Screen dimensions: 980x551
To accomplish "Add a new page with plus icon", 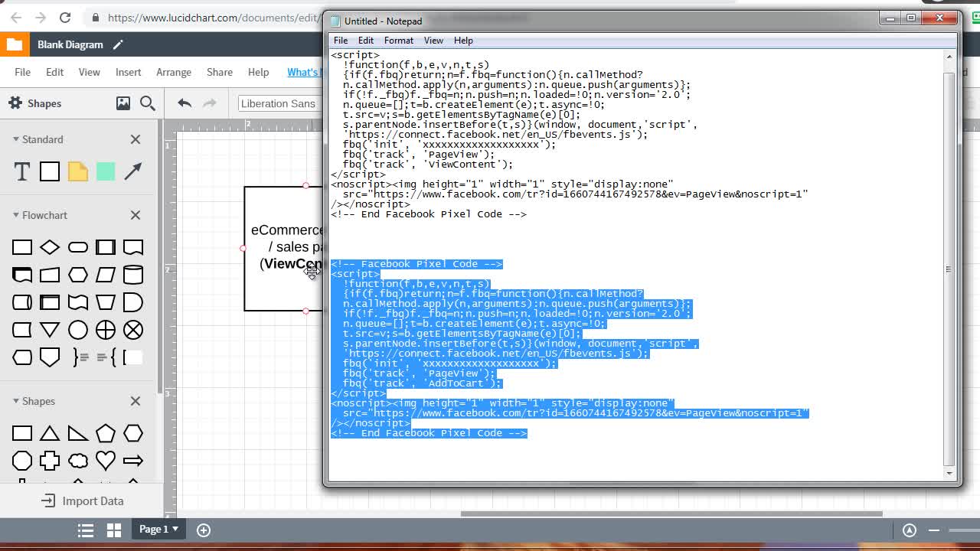I will 204,530.
